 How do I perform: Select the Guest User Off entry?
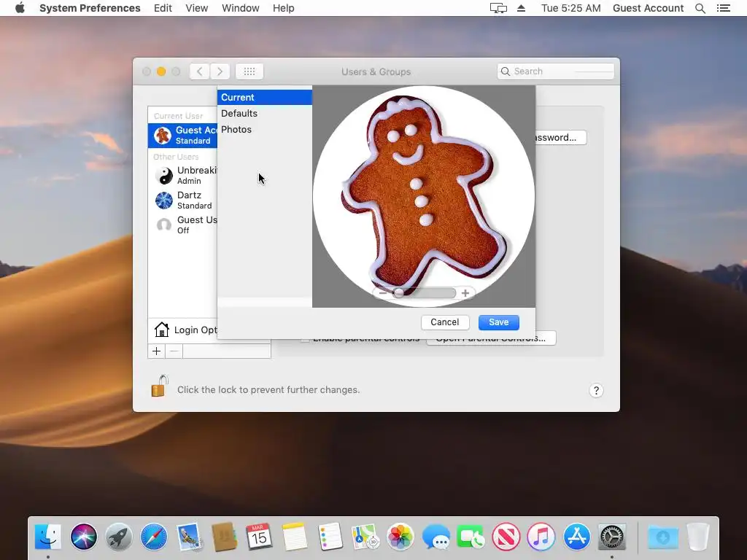pos(182,225)
